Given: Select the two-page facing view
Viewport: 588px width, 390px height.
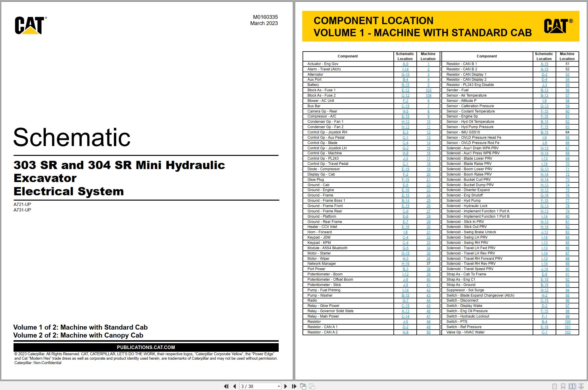Looking at the screenshot, I should coord(572,386).
